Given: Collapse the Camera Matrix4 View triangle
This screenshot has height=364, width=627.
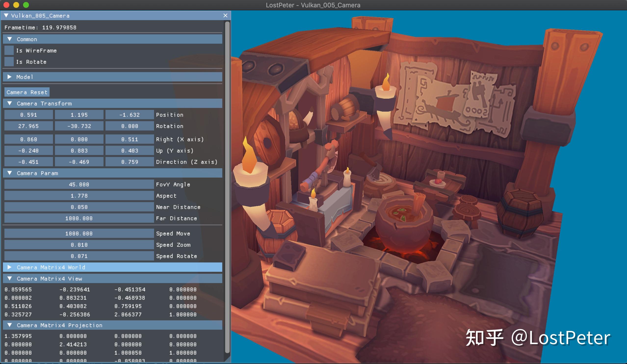Looking at the screenshot, I should [x=10, y=278].
